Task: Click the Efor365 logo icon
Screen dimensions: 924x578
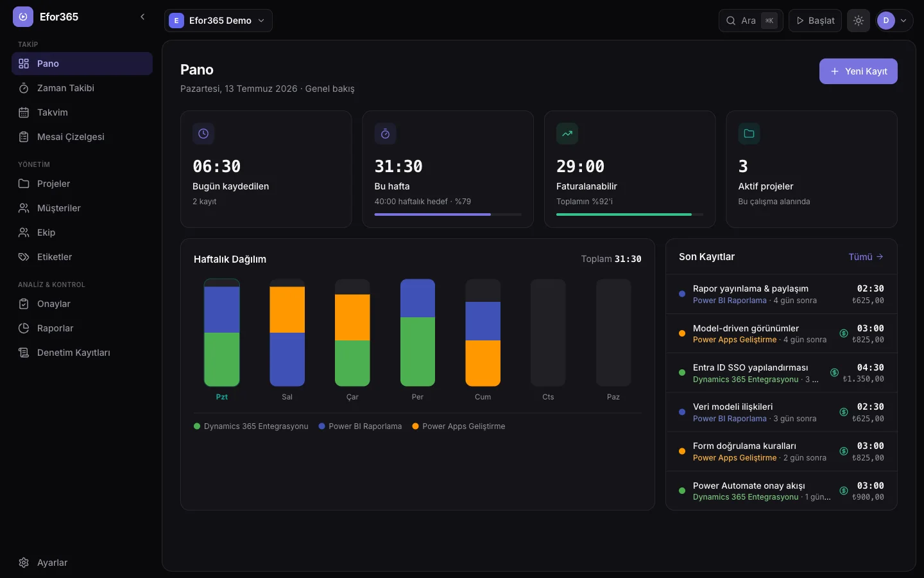Action: click(x=23, y=17)
